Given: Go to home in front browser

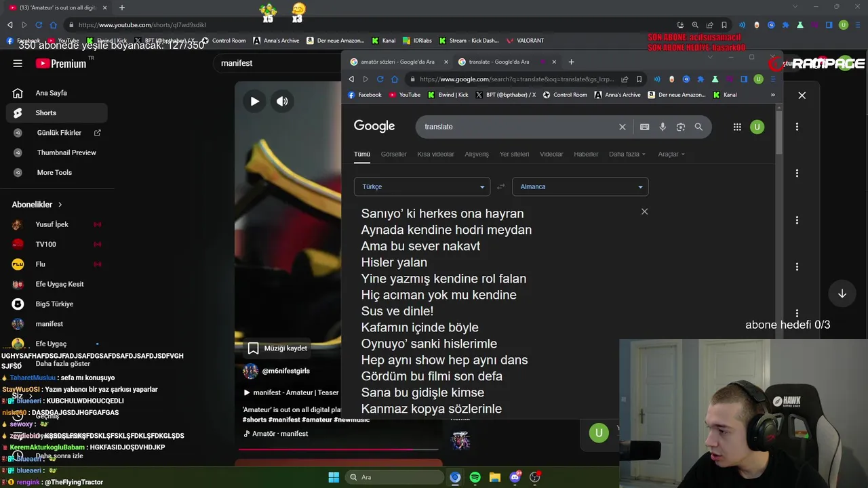Looking at the screenshot, I should click(395, 79).
